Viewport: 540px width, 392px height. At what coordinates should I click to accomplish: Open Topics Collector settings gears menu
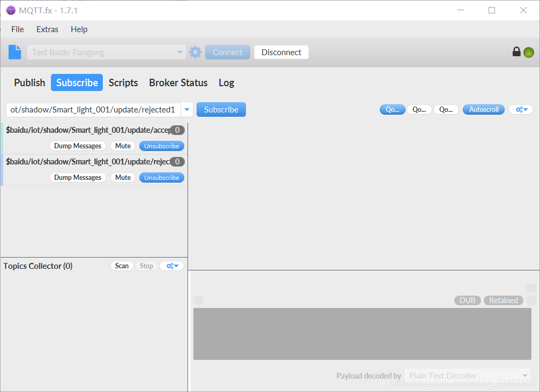coord(172,266)
